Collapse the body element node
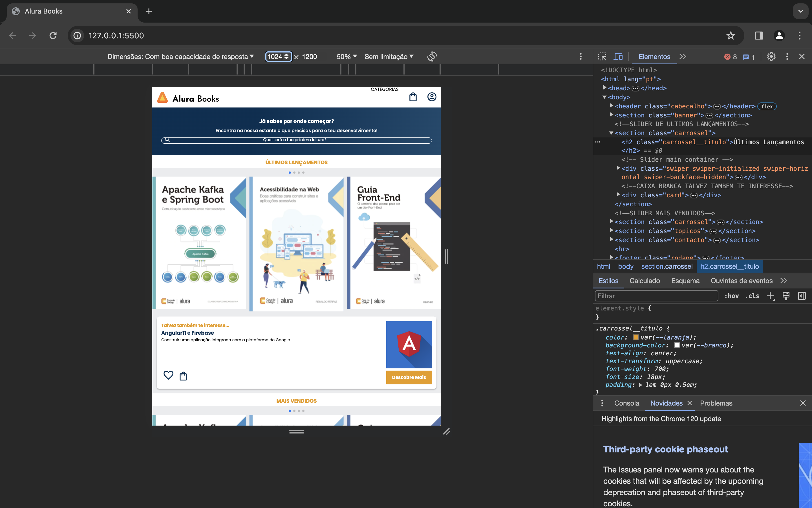Image resolution: width=812 pixels, height=508 pixels. point(605,97)
